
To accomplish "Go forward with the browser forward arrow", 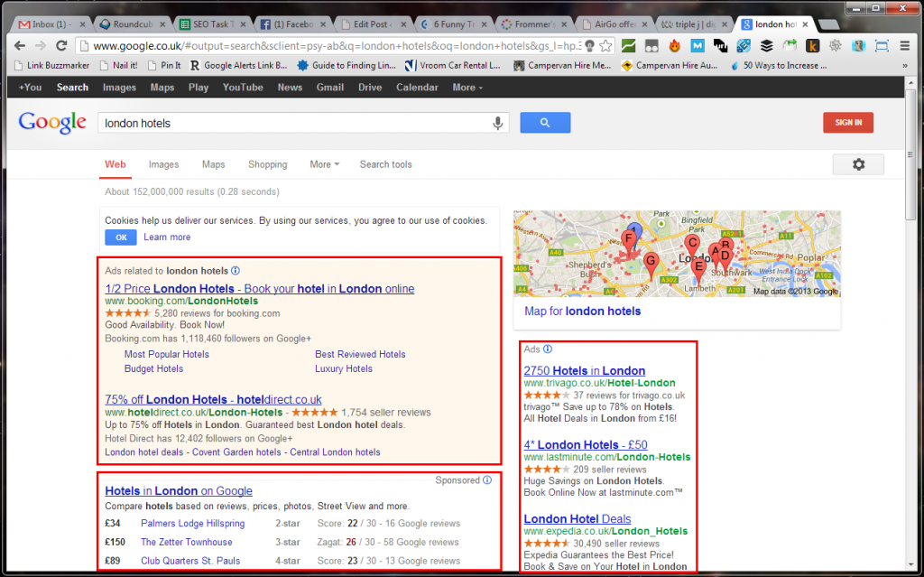I will [x=41, y=45].
